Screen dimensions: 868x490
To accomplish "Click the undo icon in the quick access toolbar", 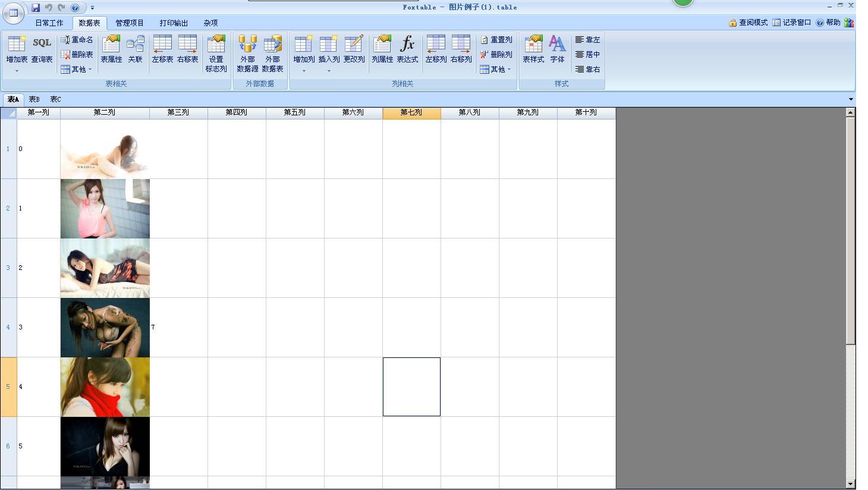I will click(49, 8).
